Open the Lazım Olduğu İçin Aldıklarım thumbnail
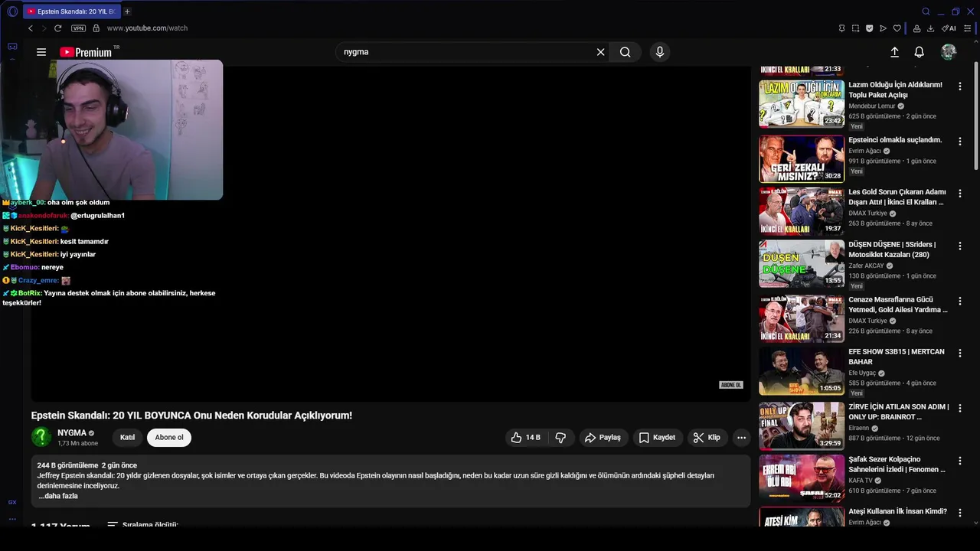Viewport: 980px width, 551px height. (802, 103)
